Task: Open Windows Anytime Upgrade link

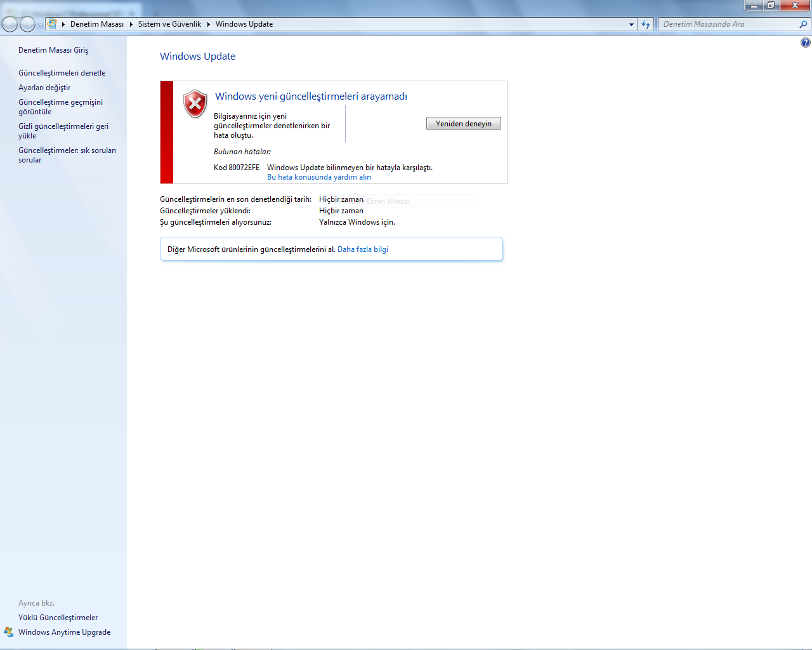Action: tap(65, 632)
